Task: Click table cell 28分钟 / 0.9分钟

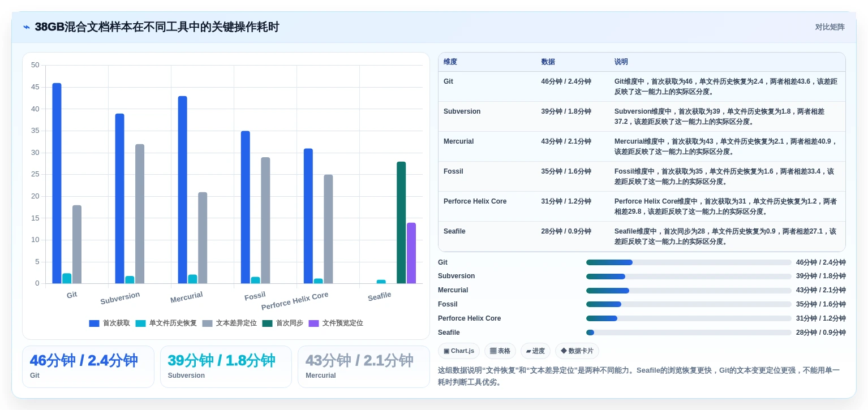Action: point(566,231)
